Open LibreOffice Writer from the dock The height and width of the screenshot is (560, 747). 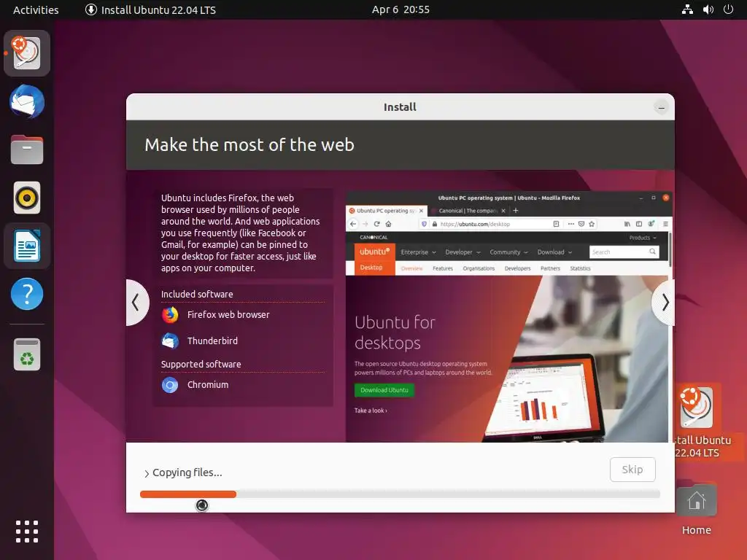[x=27, y=246]
